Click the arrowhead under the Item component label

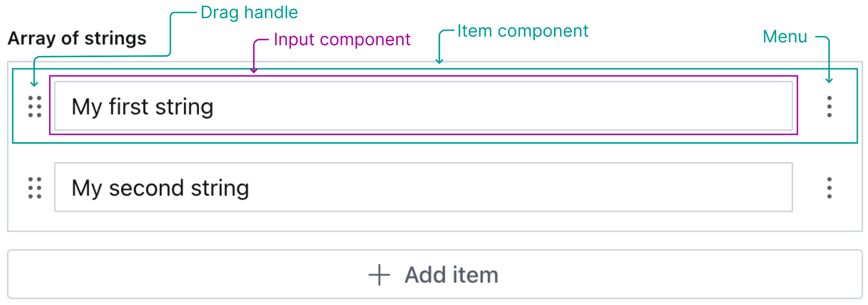439,61
